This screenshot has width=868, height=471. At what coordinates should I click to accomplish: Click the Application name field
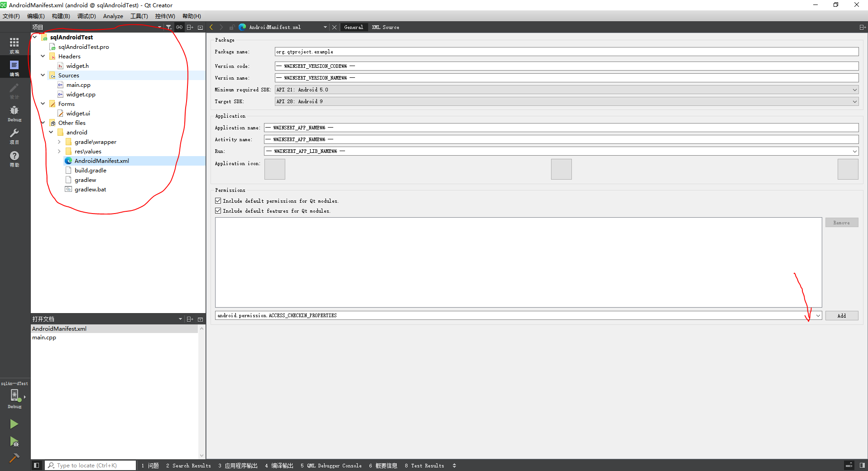coord(561,128)
